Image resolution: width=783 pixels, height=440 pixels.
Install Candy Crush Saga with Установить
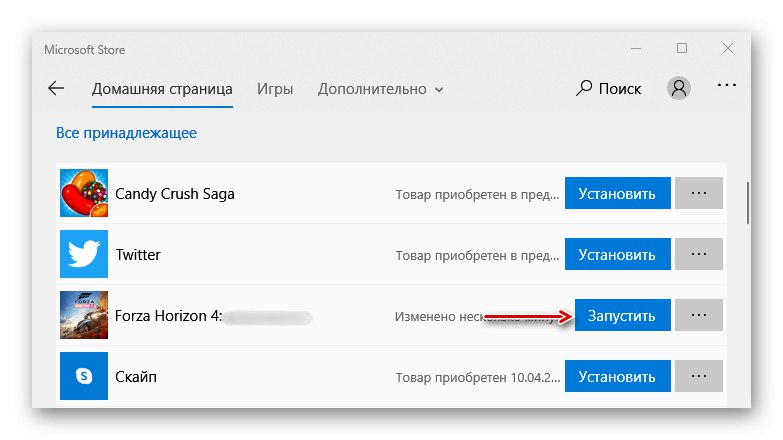pyautogui.click(x=617, y=193)
